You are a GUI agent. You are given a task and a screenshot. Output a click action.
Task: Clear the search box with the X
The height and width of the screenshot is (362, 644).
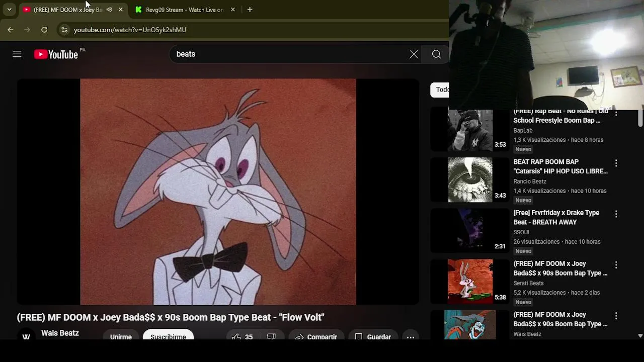[x=414, y=54]
